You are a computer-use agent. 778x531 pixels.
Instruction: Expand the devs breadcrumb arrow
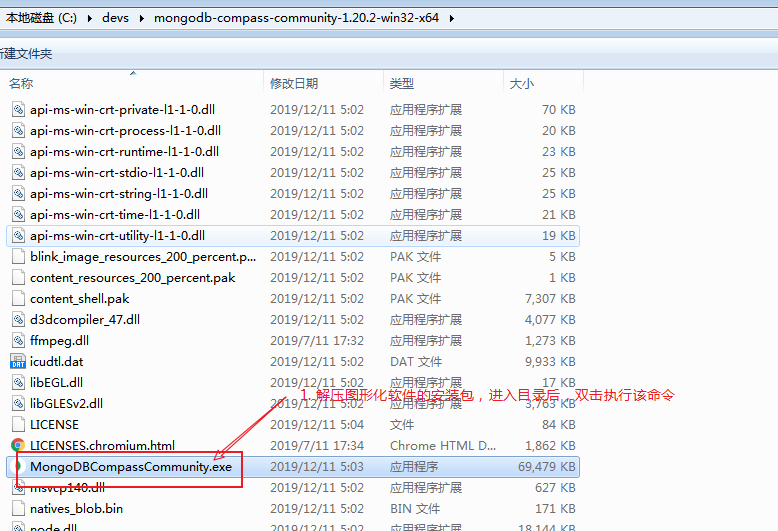pos(142,18)
